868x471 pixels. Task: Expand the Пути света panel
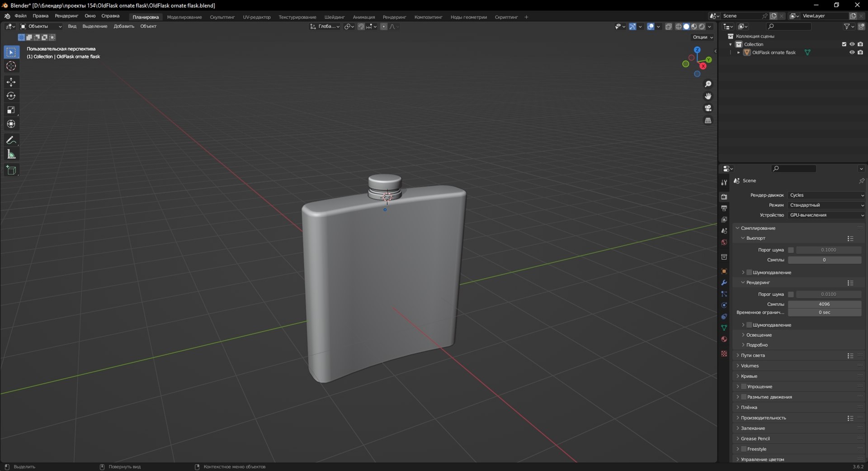(x=753, y=356)
